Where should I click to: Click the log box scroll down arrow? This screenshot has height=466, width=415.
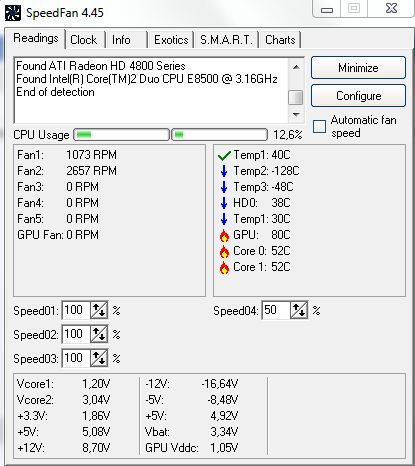[296, 115]
